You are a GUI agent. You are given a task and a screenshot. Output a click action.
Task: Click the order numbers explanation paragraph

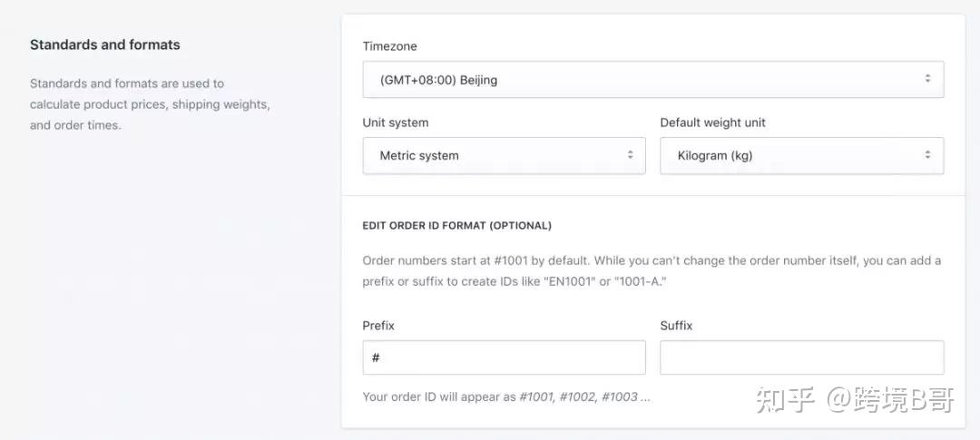coord(651,270)
